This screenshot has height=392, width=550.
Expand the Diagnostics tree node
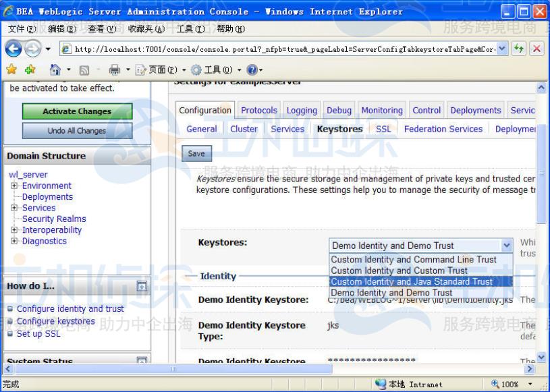coord(14,241)
